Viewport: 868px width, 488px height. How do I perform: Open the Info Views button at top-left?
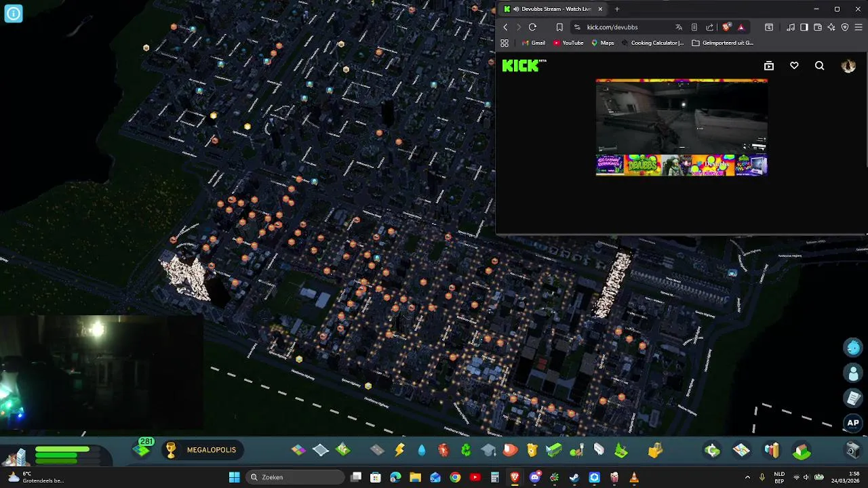[14, 13]
